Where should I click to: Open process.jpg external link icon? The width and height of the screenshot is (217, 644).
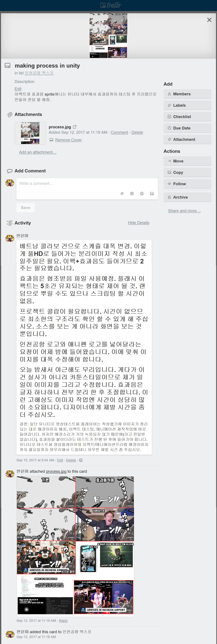pos(75,127)
